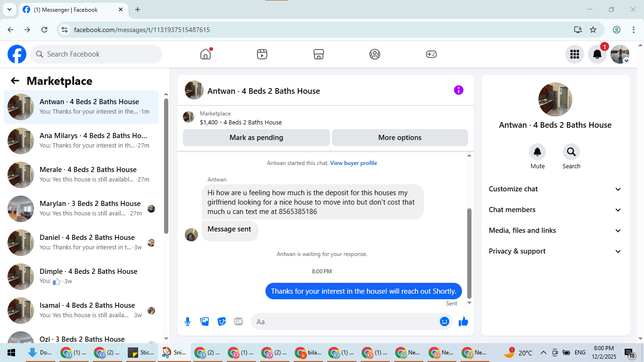Viewport: 644px width, 362px height.
Task: Click the Search Facebook field
Action: (96, 54)
